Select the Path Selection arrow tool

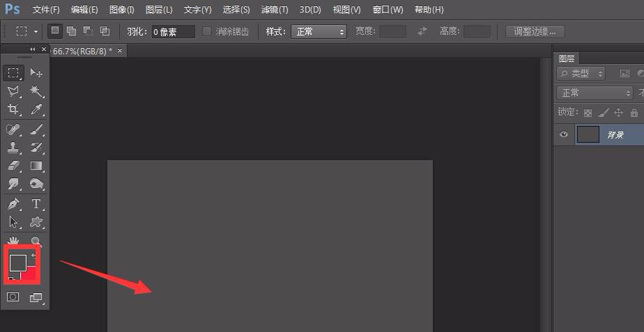pyautogui.click(x=13, y=221)
